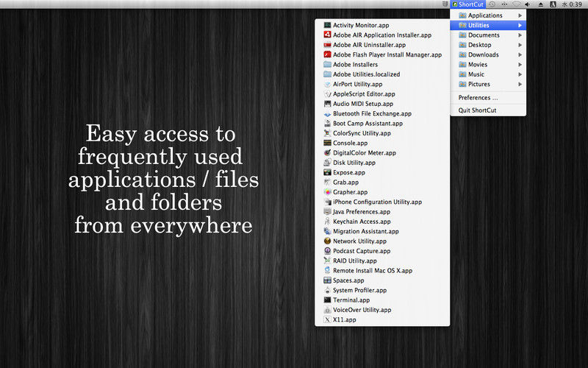Click the Adobe AIR Uninstaller.app icon
Screen dimensions: 588x368
[327, 45]
